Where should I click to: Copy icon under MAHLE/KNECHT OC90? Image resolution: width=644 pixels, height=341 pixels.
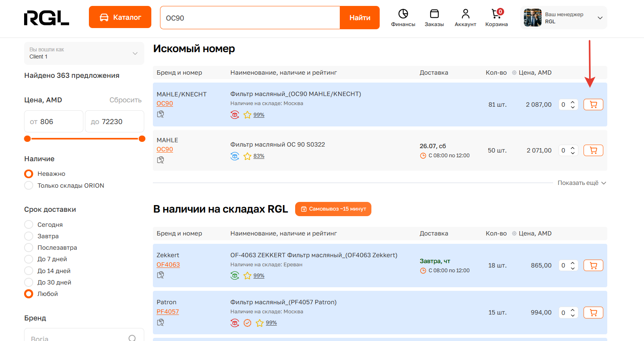coord(160,114)
